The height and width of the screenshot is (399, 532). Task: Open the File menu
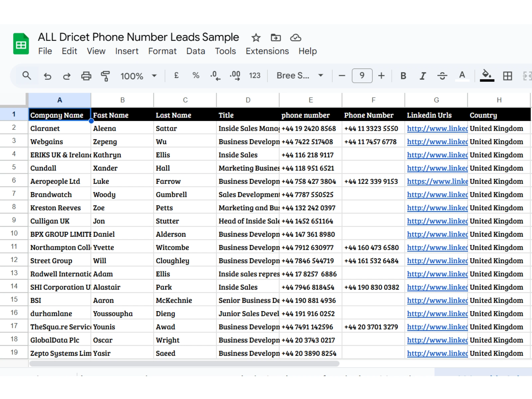[x=45, y=51]
